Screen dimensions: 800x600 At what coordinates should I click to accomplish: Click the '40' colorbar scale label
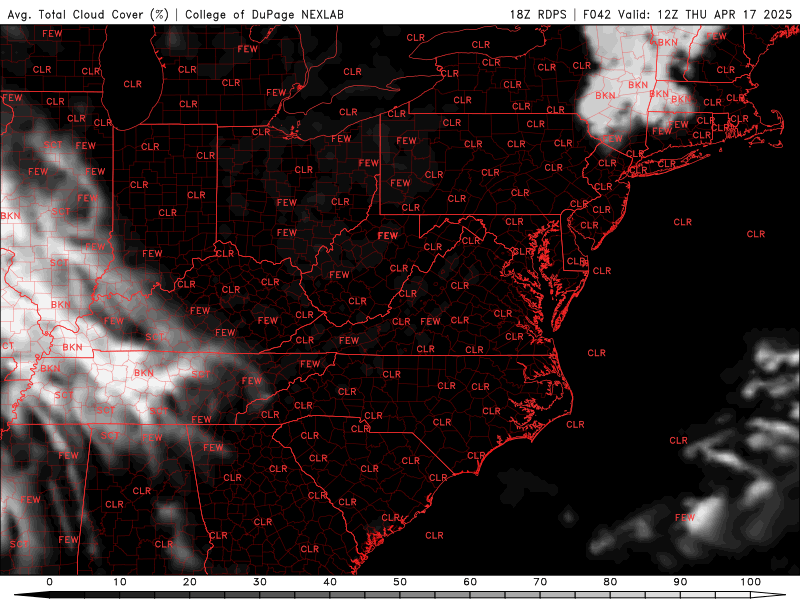pyautogui.click(x=330, y=582)
